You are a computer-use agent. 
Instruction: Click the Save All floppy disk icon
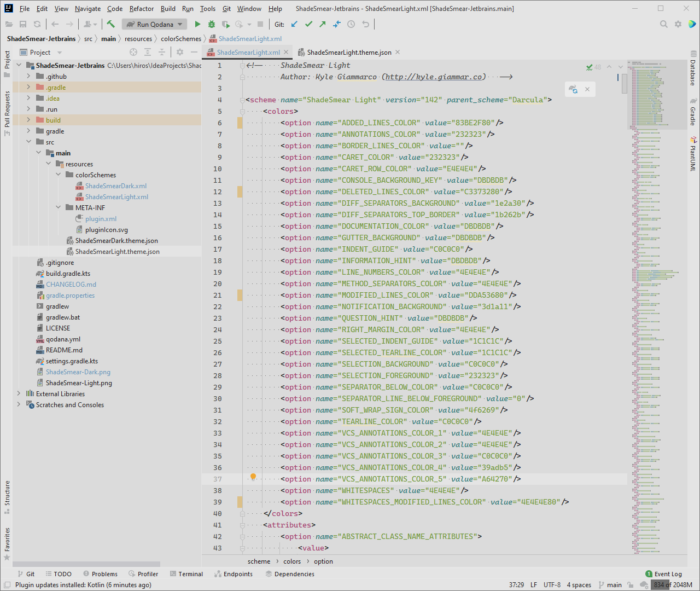[23, 24]
